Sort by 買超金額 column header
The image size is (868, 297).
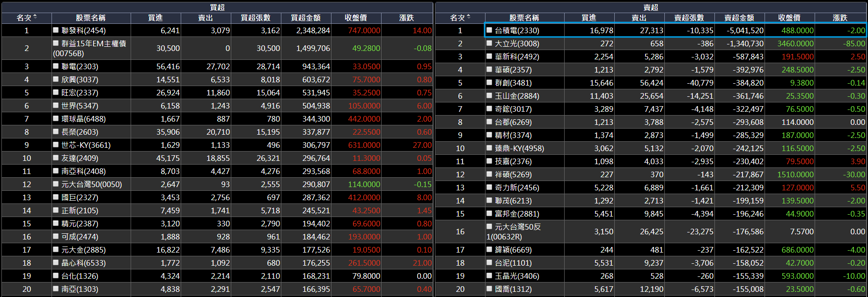[x=306, y=18]
